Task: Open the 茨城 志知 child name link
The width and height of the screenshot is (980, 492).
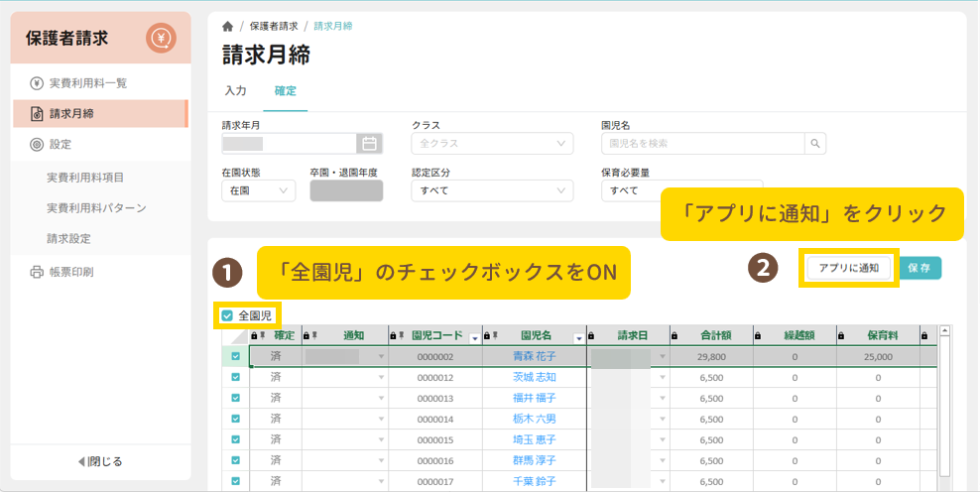Action: 534,377
